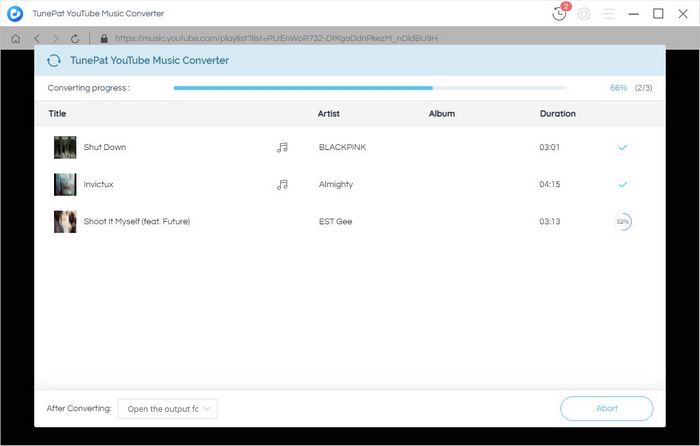Click the music note icon for Invictux
This screenshot has width=700, height=446.
coord(282,184)
